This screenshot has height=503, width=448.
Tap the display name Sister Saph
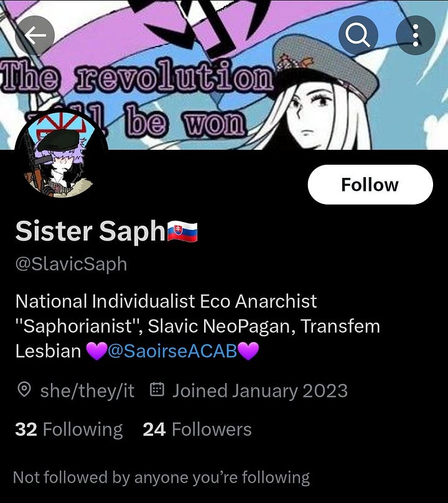point(90,231)
